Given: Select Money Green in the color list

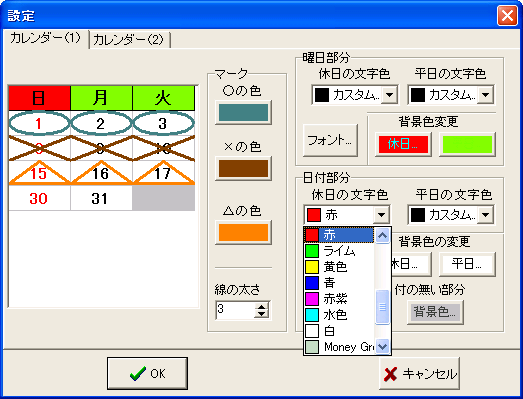Looking at the screenshot, I should pos(339,347).
